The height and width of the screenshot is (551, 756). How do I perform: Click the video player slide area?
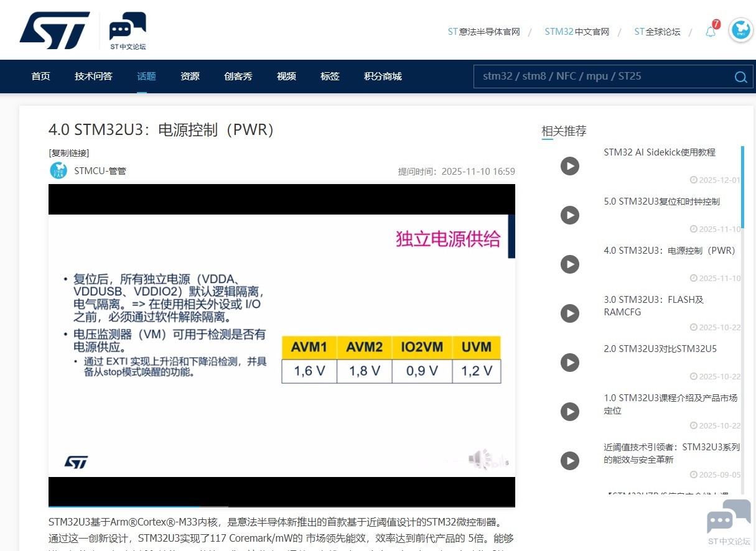[282, 345]
